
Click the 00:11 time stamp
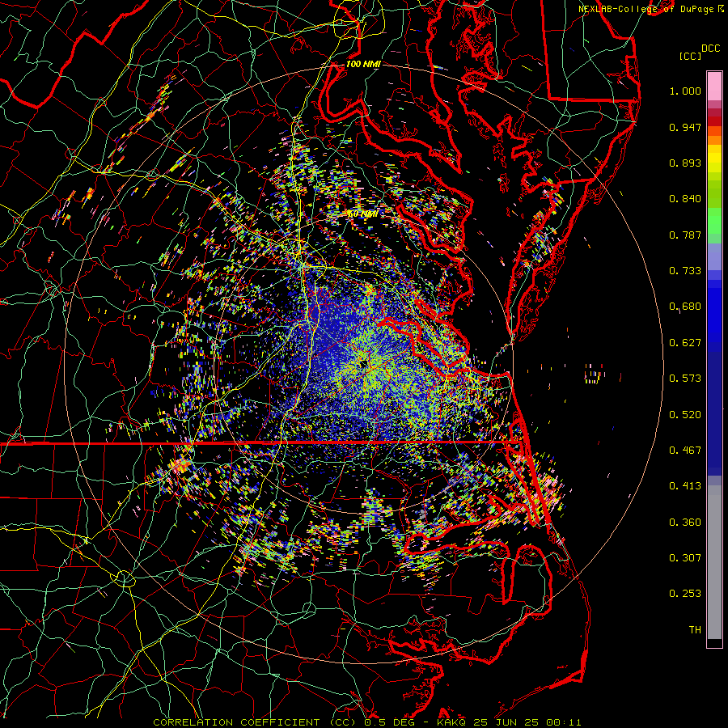pos(564,722)
